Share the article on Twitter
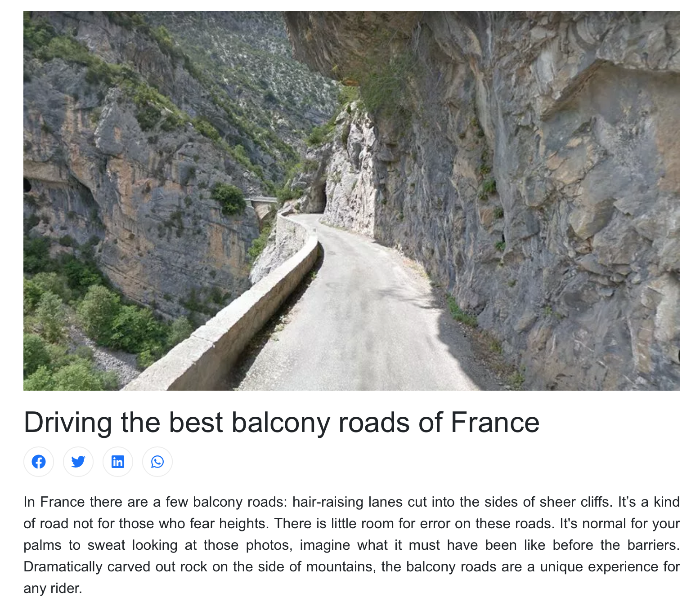 [78, 462]
